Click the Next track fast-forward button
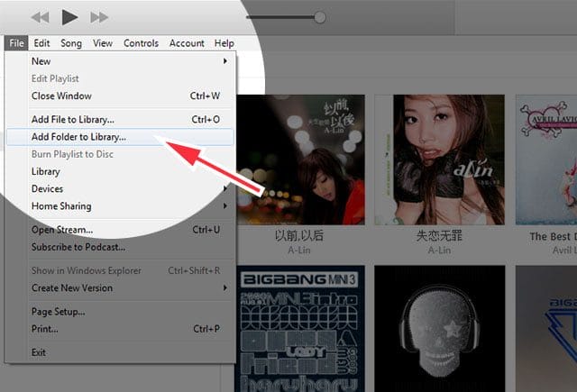Viewport: 577px width, 392px height. click(99, 17)
